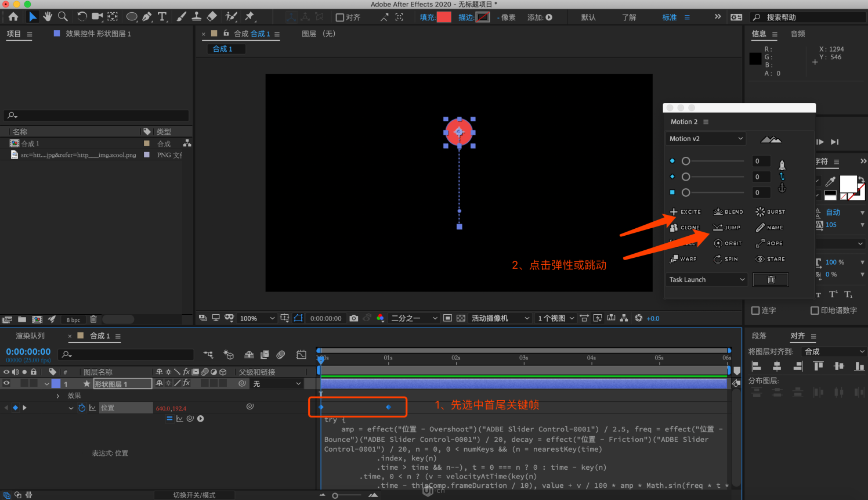
Task: Switch to the 项目 panel tab
Action: tap(13, 34)
